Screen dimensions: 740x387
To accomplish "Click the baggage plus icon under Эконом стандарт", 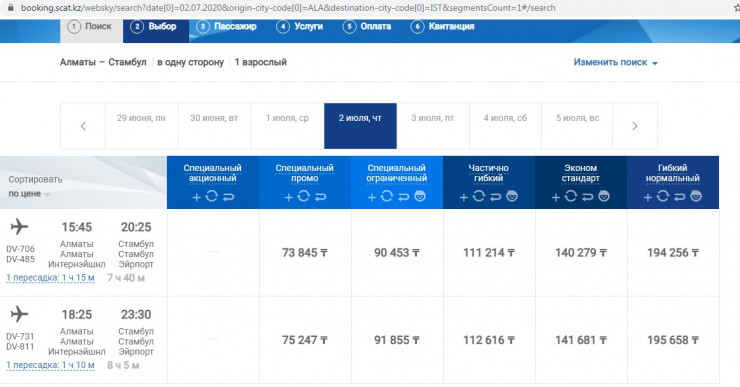I will 555,197.
